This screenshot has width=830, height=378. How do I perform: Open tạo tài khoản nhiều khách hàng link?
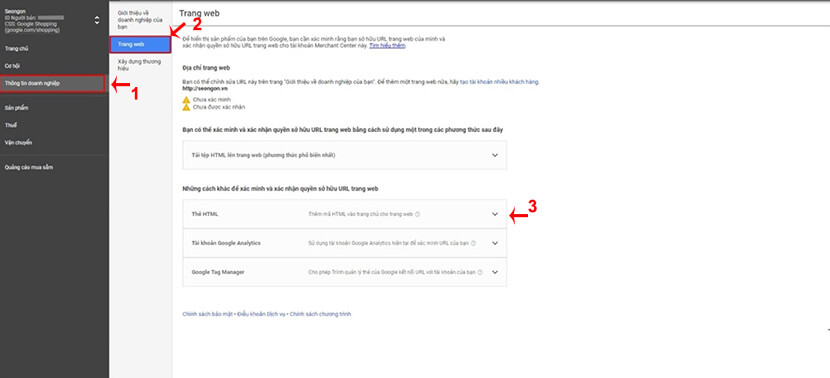[499, 82]
